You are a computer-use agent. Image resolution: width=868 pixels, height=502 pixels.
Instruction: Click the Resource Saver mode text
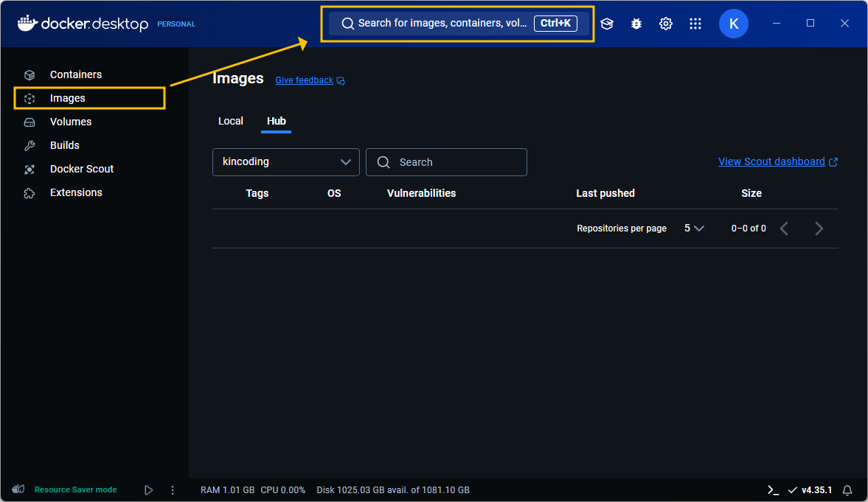click(x=75, y=489)
